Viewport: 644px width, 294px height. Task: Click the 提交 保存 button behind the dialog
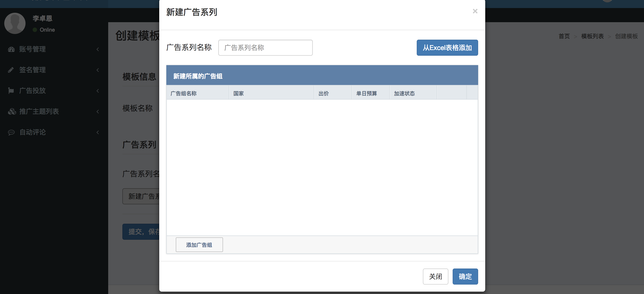tap(141, 231)
